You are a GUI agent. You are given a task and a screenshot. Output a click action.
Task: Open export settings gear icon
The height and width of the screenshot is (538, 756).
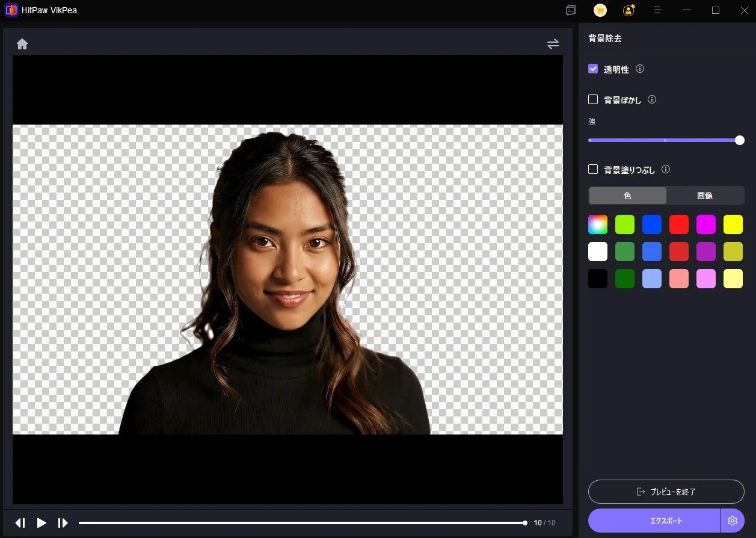point(733,521)
